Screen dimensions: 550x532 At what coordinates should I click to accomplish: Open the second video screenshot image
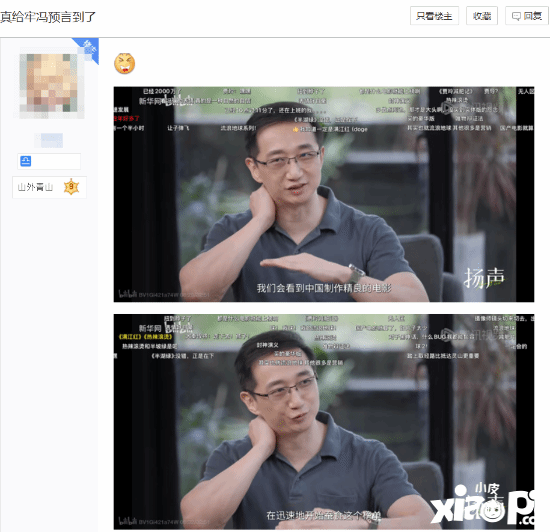coord(324,422)
